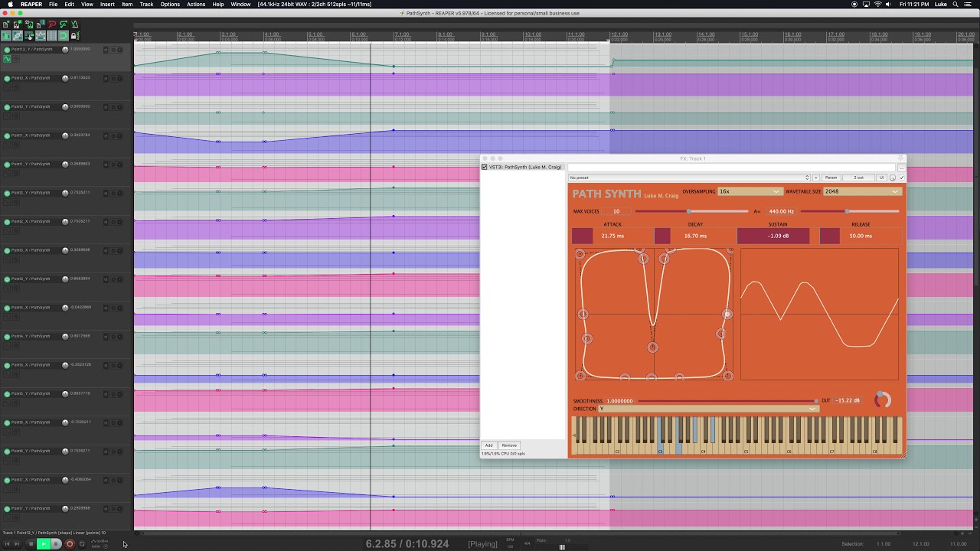Toggle the metronome toolbar icon

coord(75,24)
